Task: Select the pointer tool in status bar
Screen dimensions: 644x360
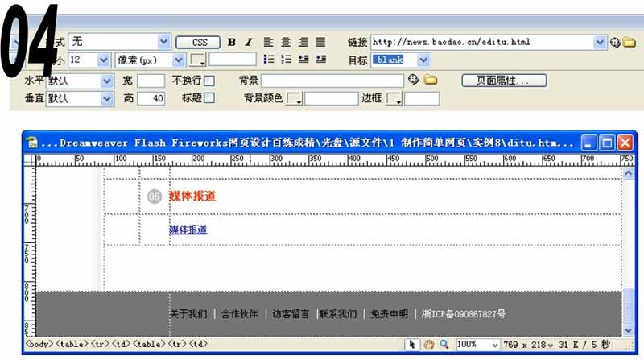Action: click(x=412, y=345)
